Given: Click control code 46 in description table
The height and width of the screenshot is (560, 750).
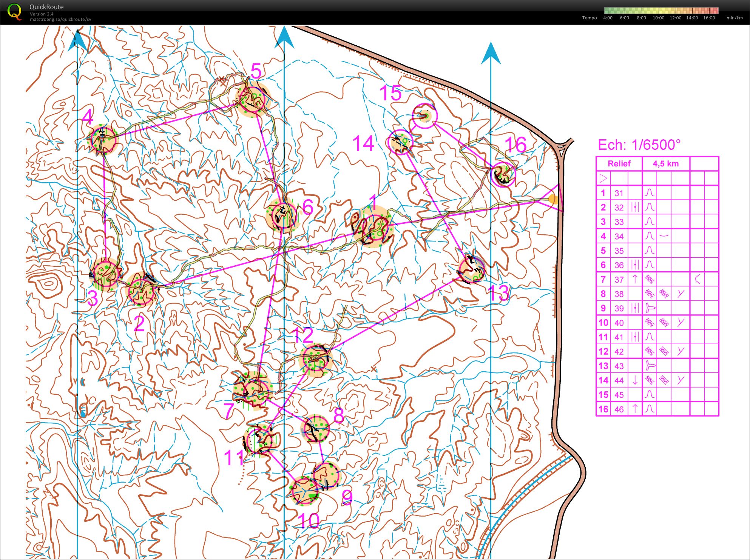Looking at the screenshot, I should click(x=619, y=409).
